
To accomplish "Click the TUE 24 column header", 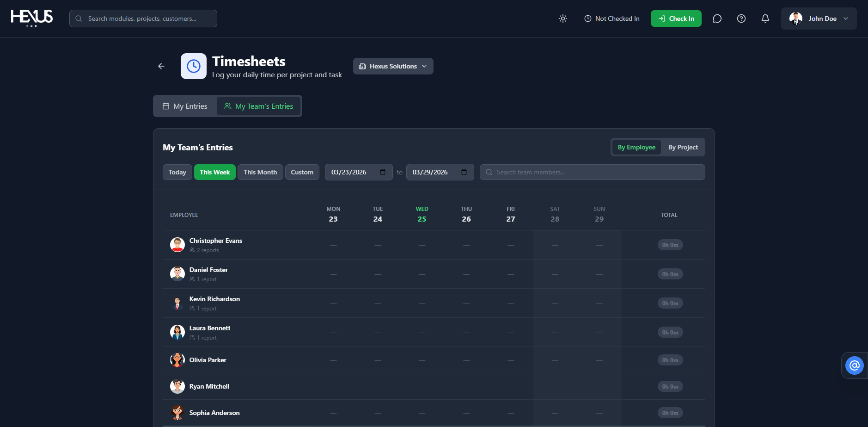I will pyautogui.click(x=378, y=214).
